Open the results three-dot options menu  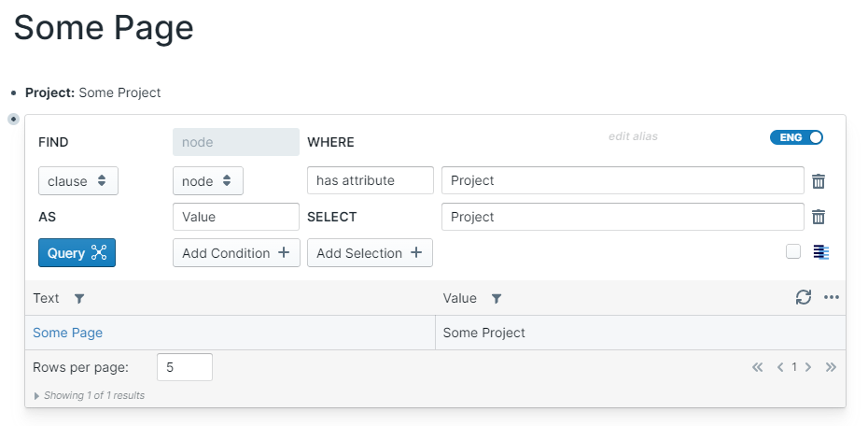pyautogui.click(x=832, y=297)
